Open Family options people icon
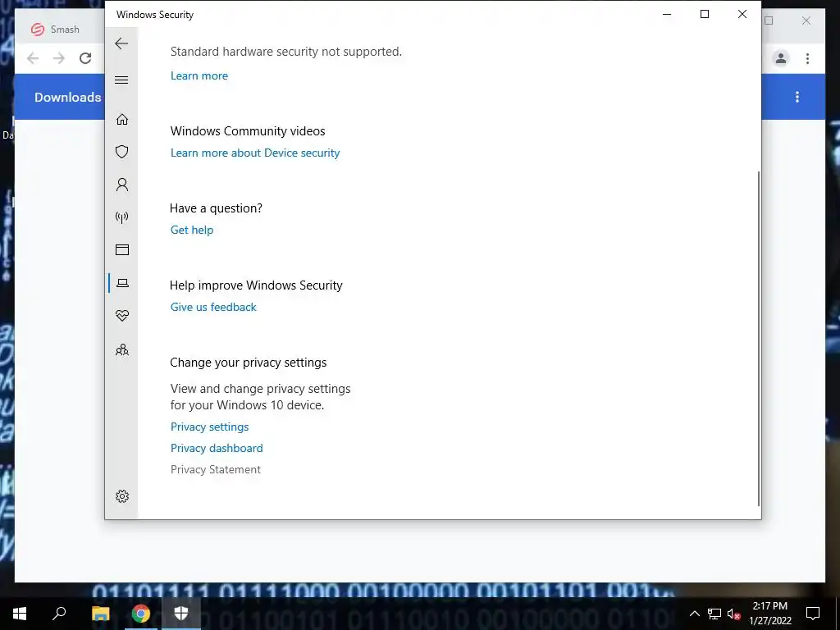This screenshot has height=630, width=840. click(122, 349)
